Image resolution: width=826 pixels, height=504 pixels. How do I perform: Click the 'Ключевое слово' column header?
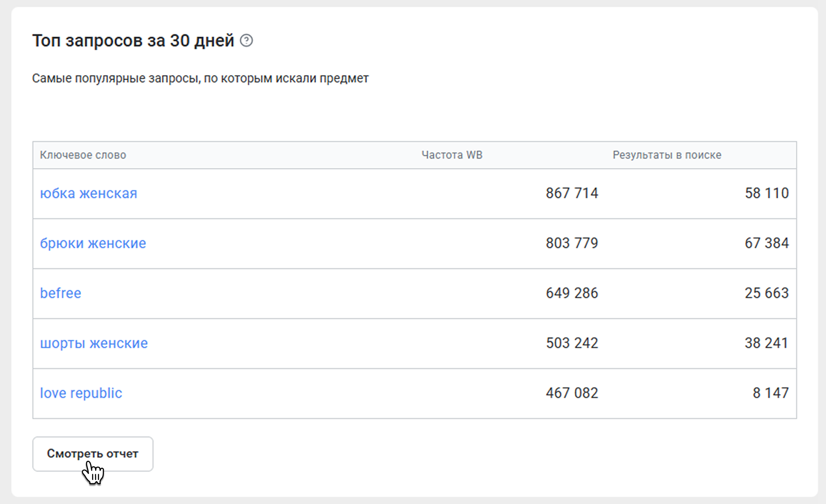(x=83, y=155)
